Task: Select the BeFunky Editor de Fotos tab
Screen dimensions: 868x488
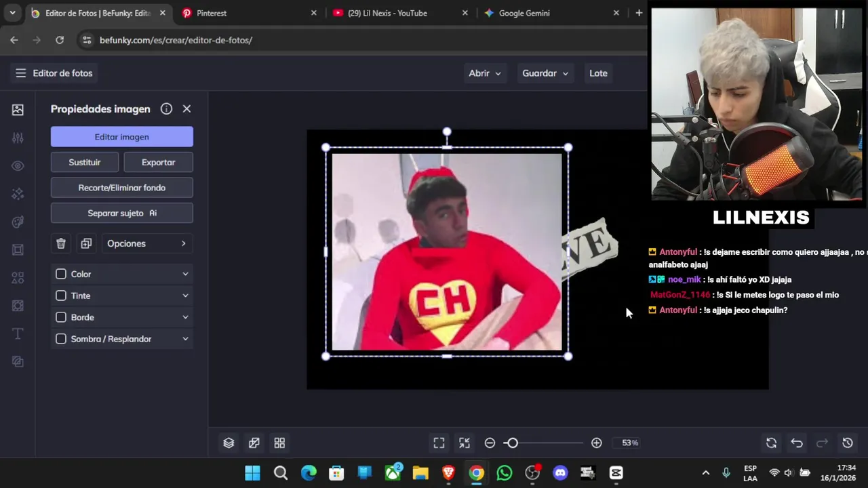Action: (98, 13)
